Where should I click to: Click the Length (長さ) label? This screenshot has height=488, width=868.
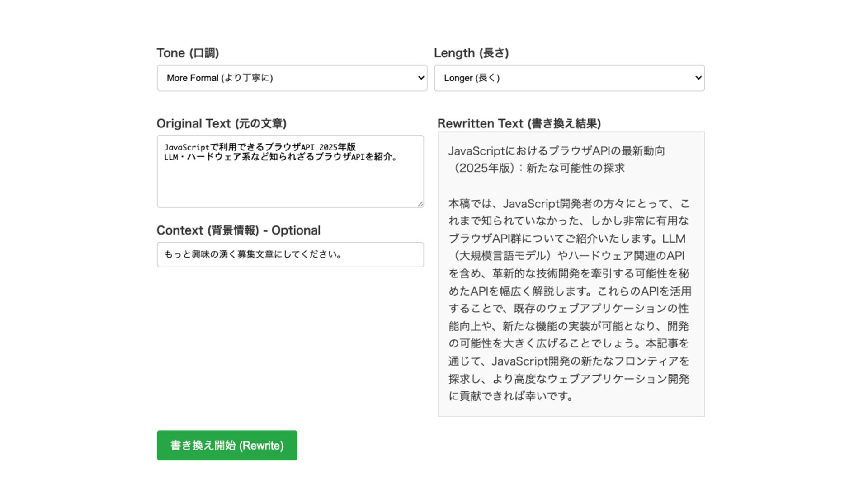click(471, 53)
